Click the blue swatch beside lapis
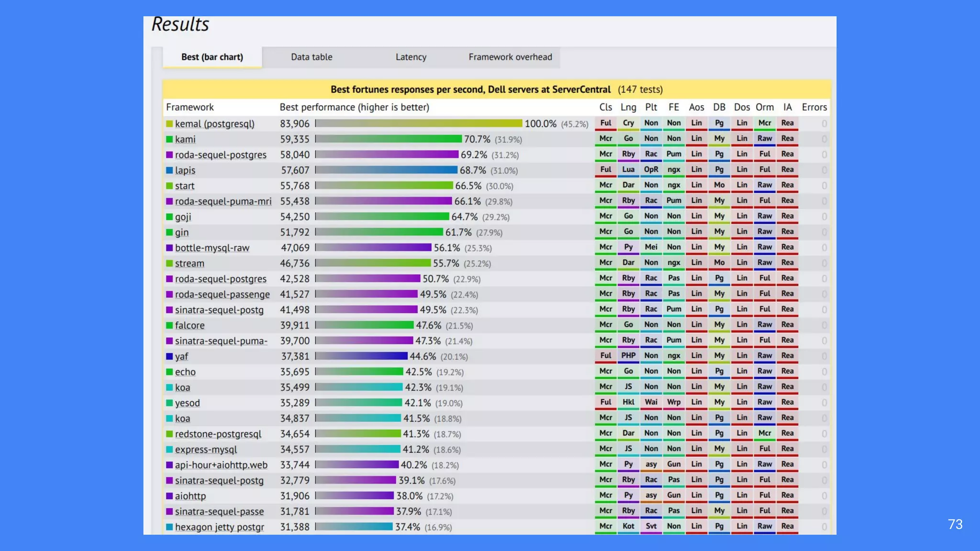 pos(169,170)
